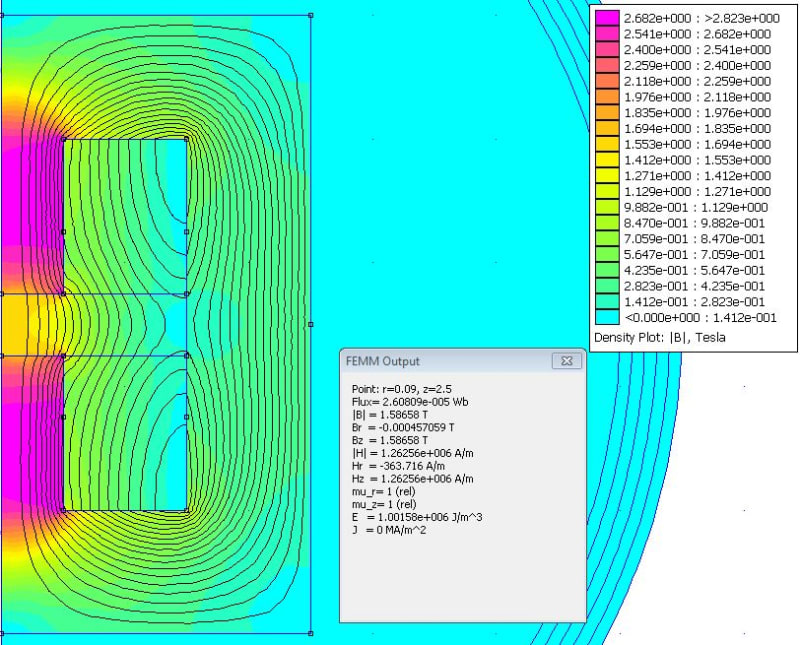This screenshot has height=645, width=800.
Task: Click the legend range text '7.059e-001 : 8.470e-001'
Action: 694,239
